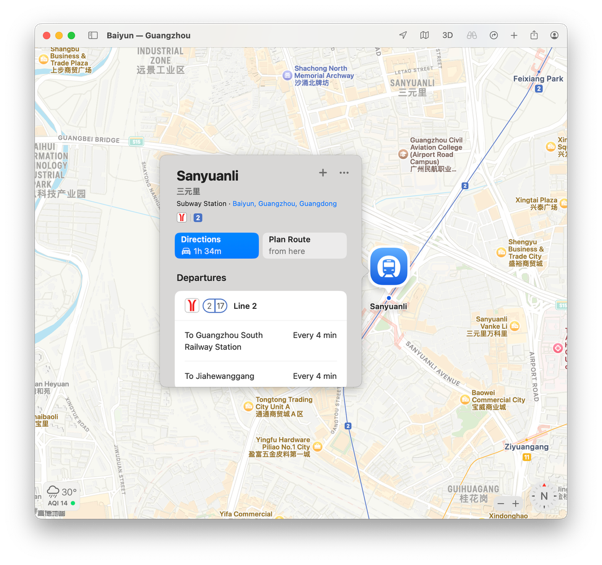Open the Share menu
602x565 pixels.
pos(534,35)
